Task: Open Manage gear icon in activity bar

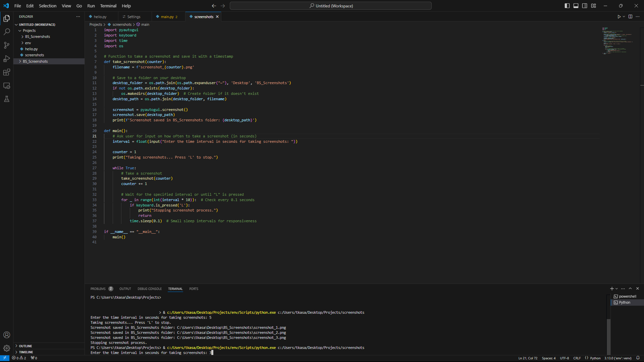Action: click(x=6, y=348)
